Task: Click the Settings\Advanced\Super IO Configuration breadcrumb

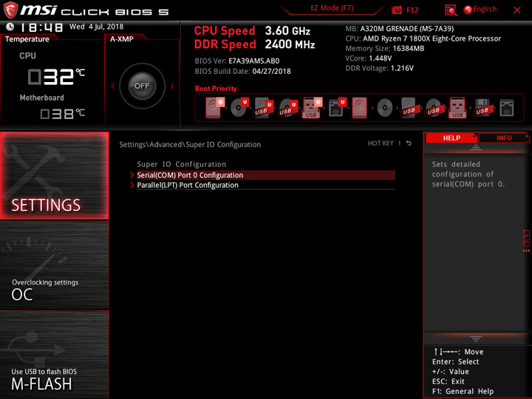Action: [190, 145]
